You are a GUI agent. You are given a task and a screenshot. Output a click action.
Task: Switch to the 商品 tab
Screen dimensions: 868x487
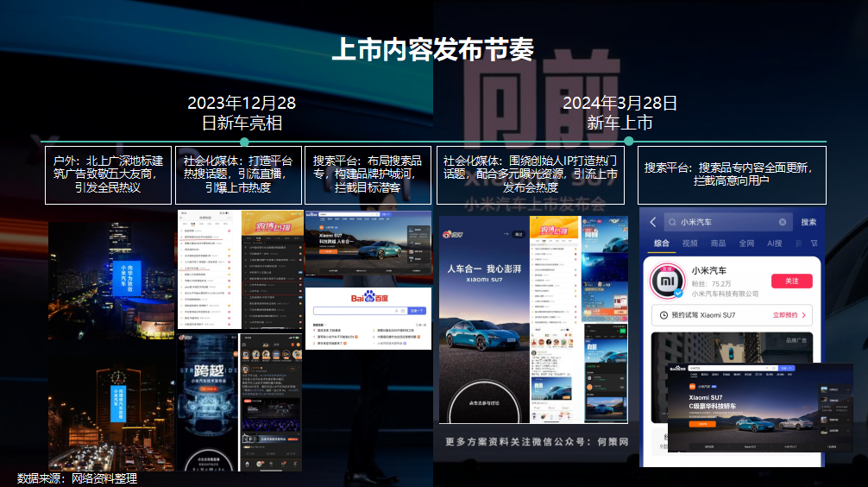point(718,244)
